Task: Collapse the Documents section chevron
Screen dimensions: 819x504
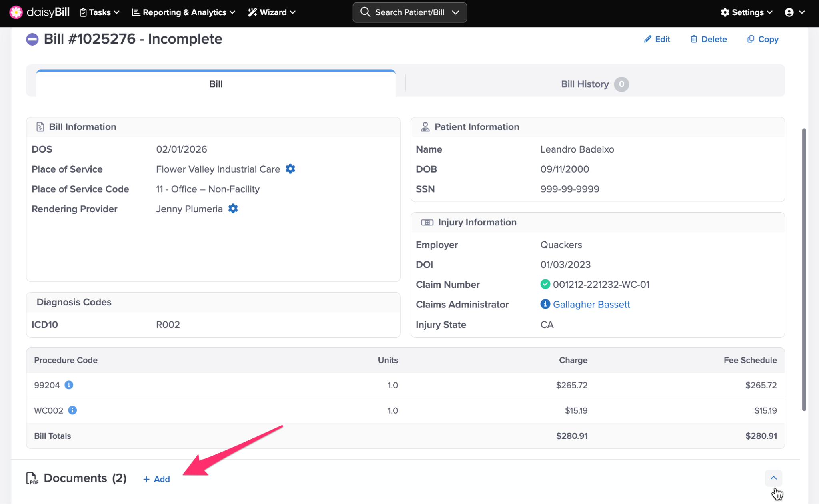Action: click(773, 478)
